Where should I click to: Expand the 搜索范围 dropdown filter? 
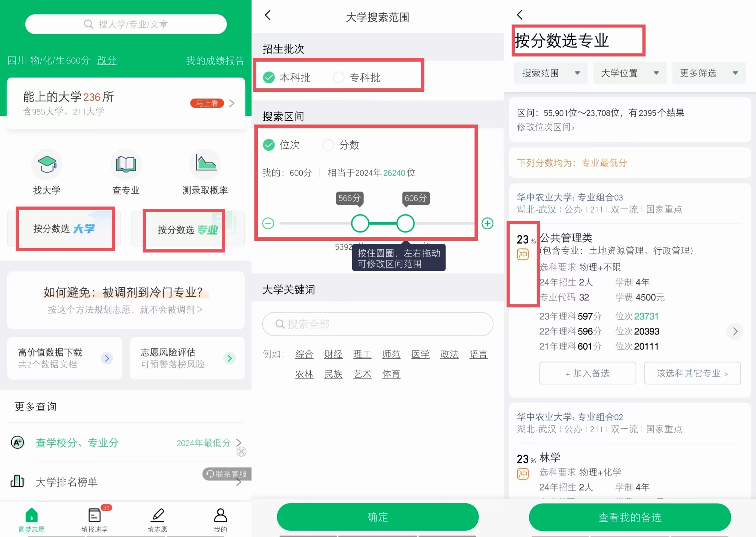tap(551, 73)
